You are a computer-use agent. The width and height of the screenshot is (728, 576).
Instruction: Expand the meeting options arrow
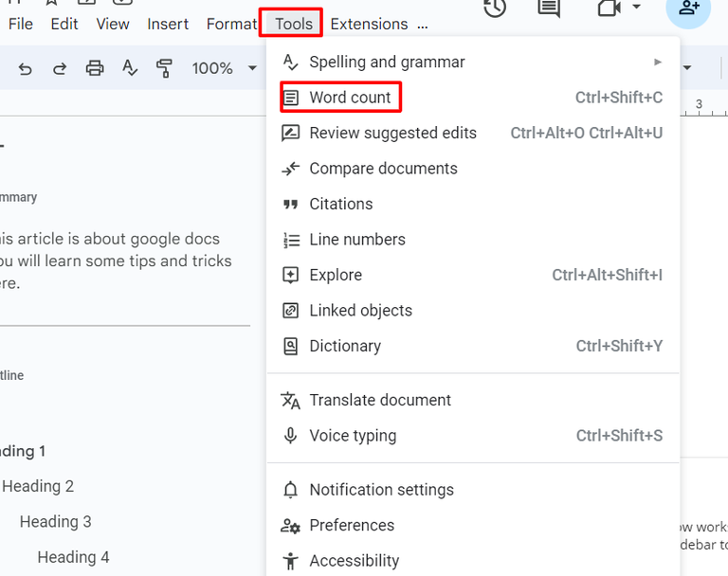point(637,7)
